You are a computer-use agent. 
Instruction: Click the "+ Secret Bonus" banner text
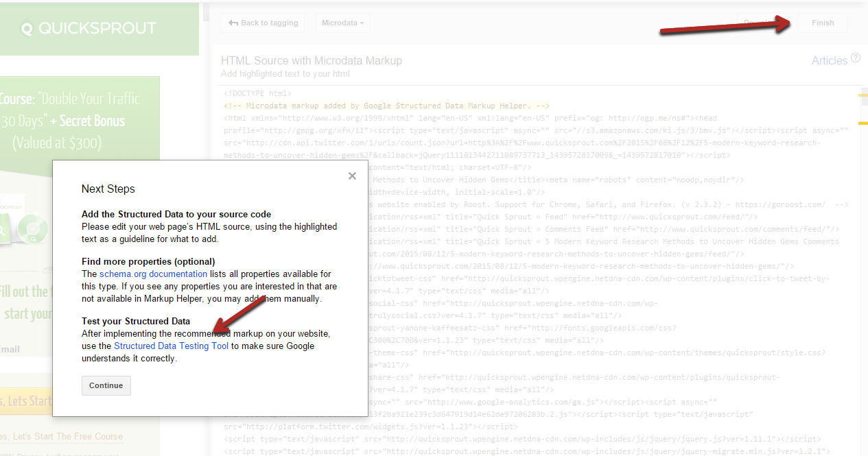(x=88, y=121)
